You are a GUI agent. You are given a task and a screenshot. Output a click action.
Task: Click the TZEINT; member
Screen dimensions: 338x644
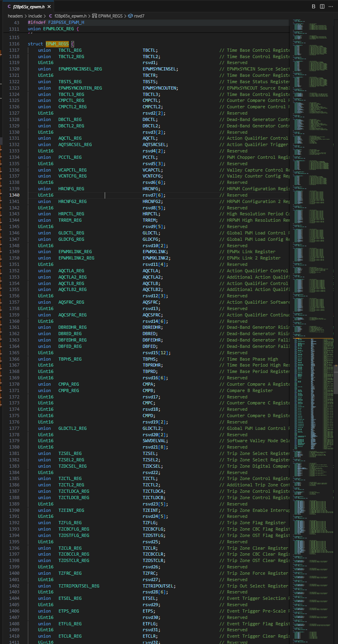[152, 510]
